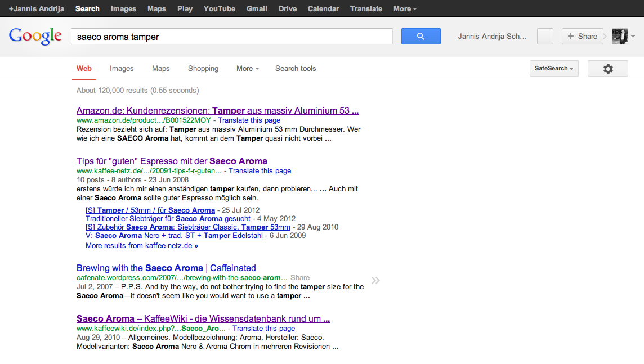Translate the kaffee-netz.de result page

click(x=260, y=170)
